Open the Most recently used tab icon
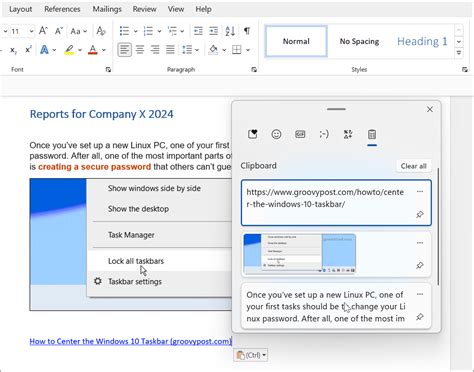474x372 pixels. (x=253, y=134)
